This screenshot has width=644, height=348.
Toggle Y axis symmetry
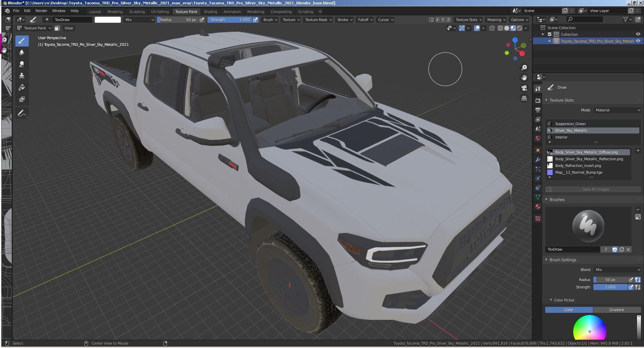pos(443,20)
